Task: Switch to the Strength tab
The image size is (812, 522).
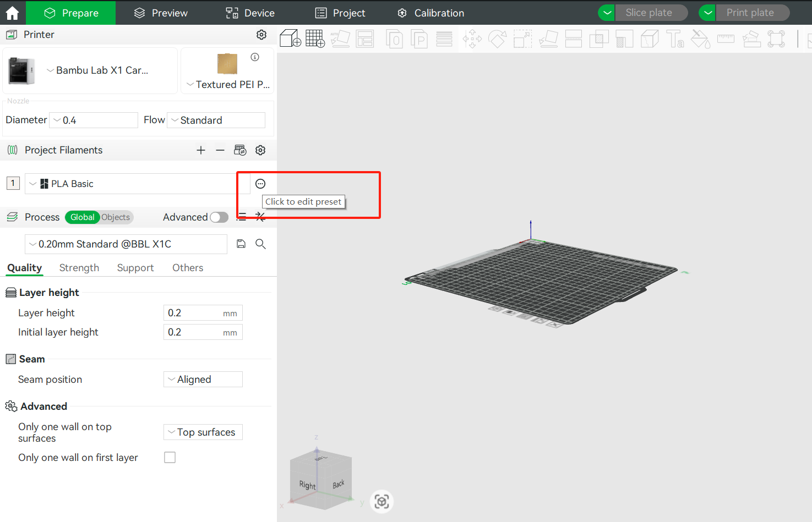Action: [79, 268]
